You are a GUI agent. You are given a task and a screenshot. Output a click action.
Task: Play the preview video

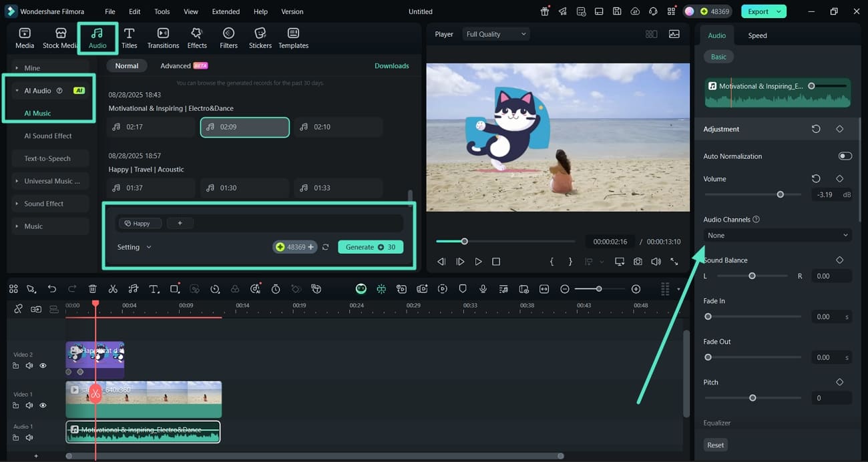coord(478,262)
